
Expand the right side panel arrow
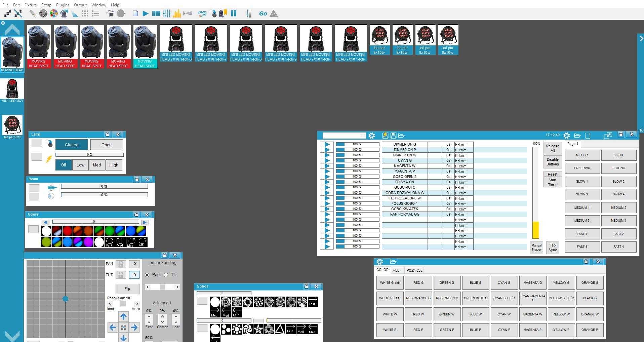(641, 39)
